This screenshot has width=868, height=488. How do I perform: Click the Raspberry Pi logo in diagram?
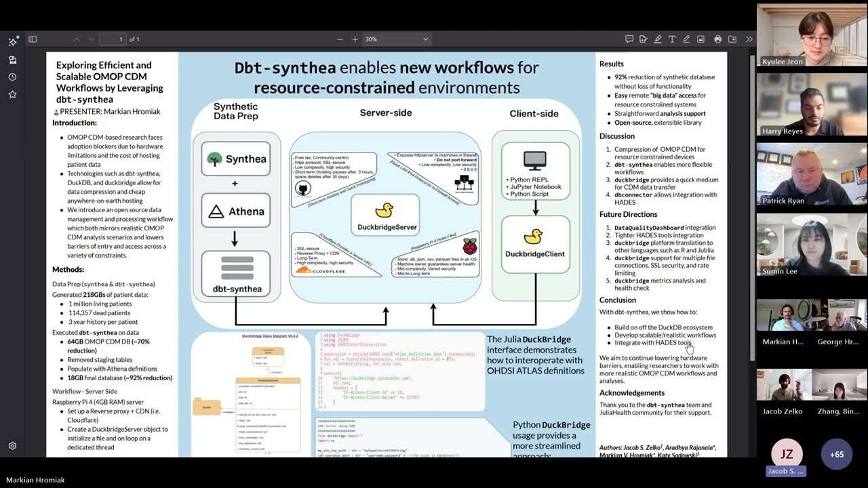(x=469, y=246)
